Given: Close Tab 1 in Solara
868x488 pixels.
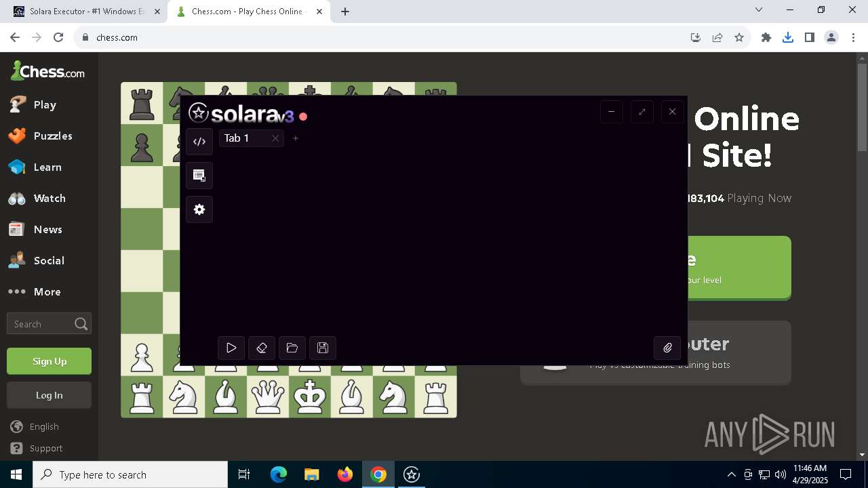Looking at the screenshot, I should click(x=275, y=138).
